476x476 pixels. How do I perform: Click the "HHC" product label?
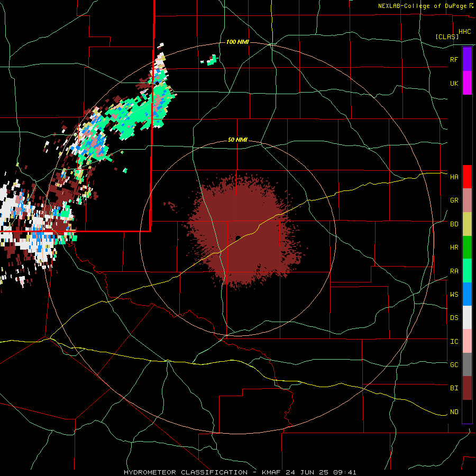coord(465,32)
